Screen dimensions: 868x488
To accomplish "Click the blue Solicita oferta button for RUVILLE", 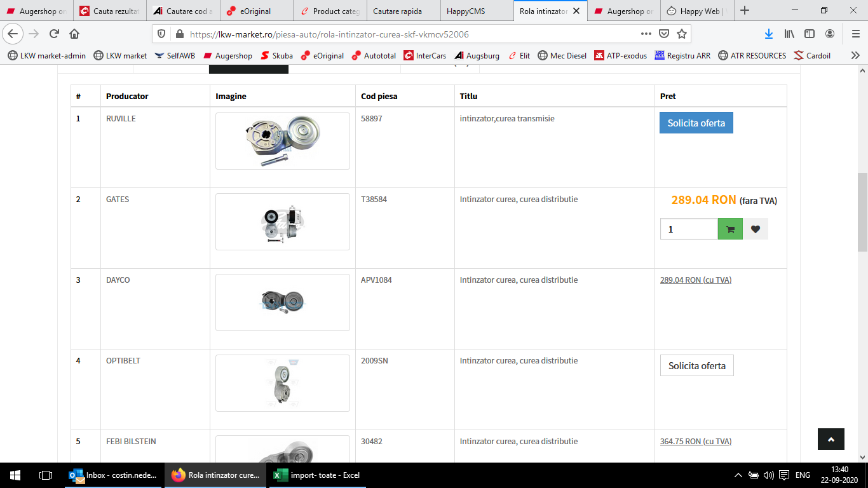I will [696, 123].
